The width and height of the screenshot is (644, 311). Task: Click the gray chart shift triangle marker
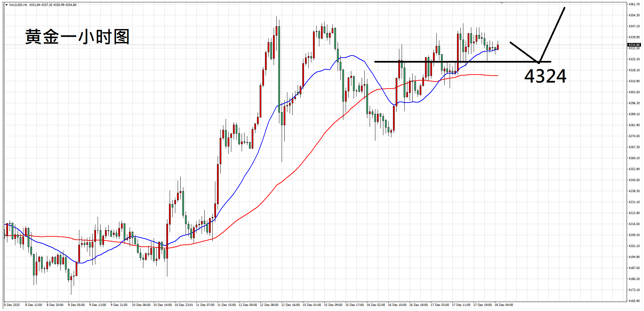(502, 3)
